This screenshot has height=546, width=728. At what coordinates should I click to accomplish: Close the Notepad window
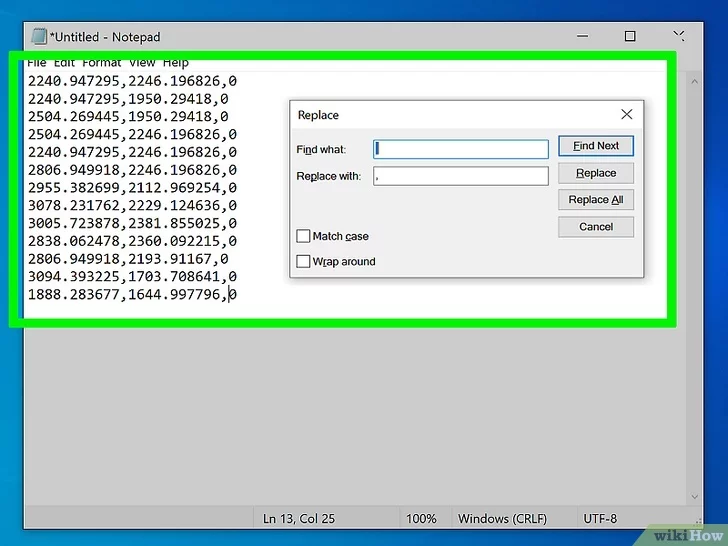pos(679,36)
